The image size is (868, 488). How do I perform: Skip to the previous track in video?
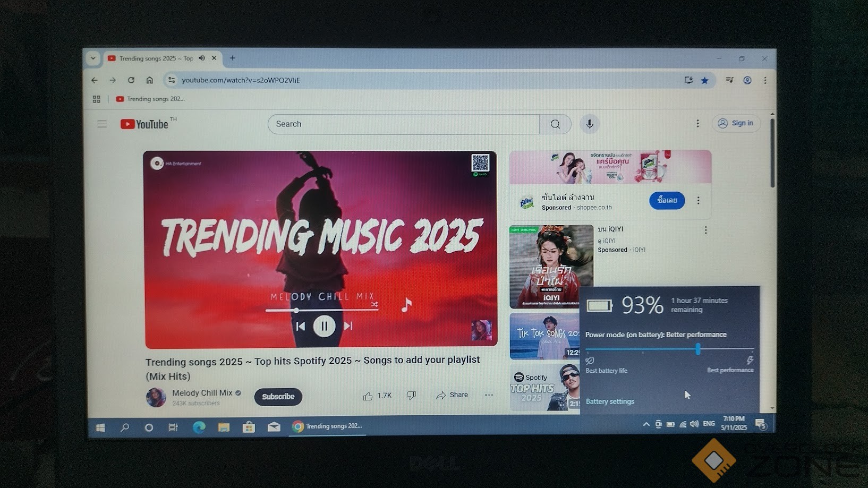point(300,326)
